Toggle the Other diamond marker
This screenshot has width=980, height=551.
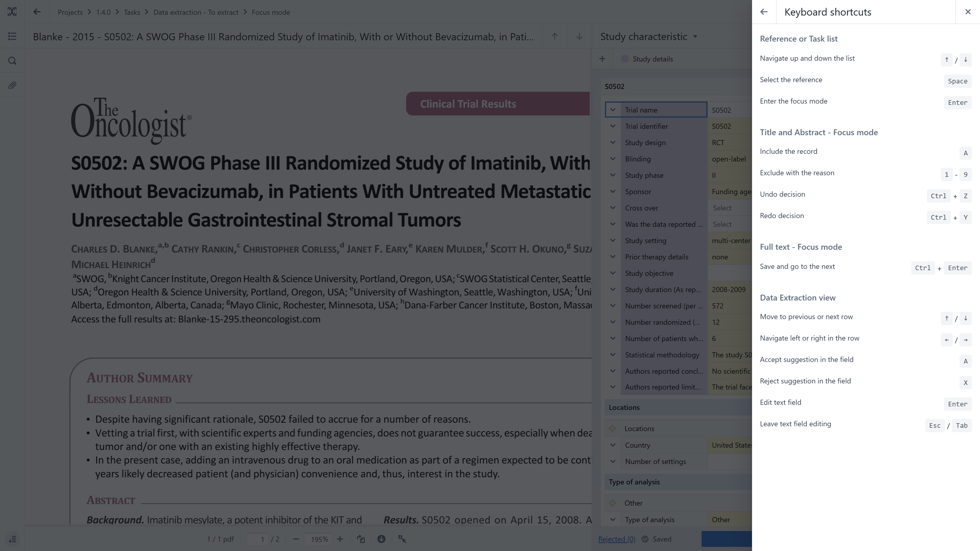click(612, 503)
